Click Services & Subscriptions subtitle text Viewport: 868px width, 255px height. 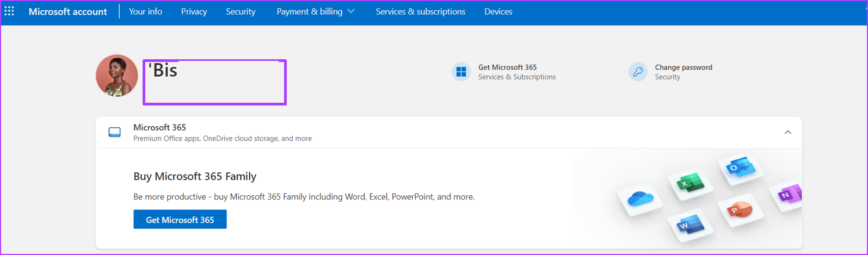517,77
